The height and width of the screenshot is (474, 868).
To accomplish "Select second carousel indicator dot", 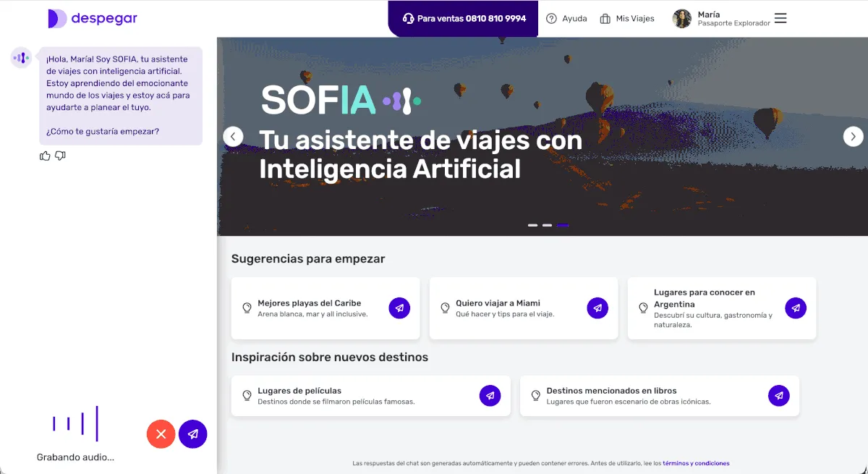I will tap(548, 225).
